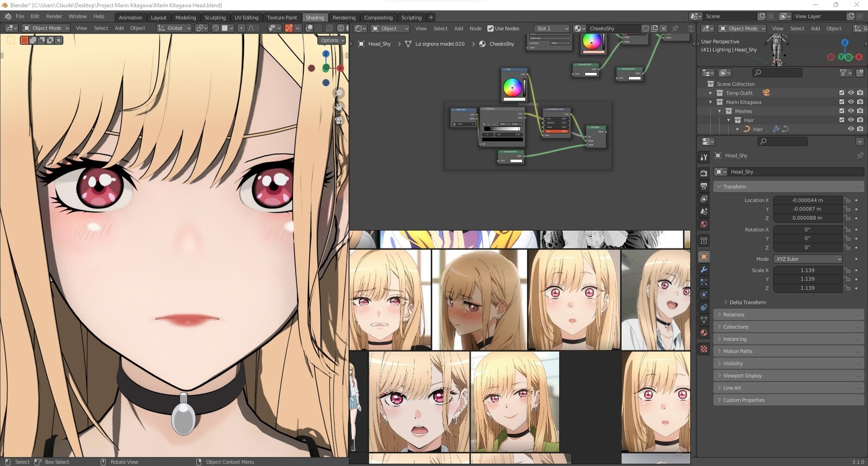This screenshot has width=868, height=466.
Task: Switch to the Layout workspace tab
Action: click(158, 17)
